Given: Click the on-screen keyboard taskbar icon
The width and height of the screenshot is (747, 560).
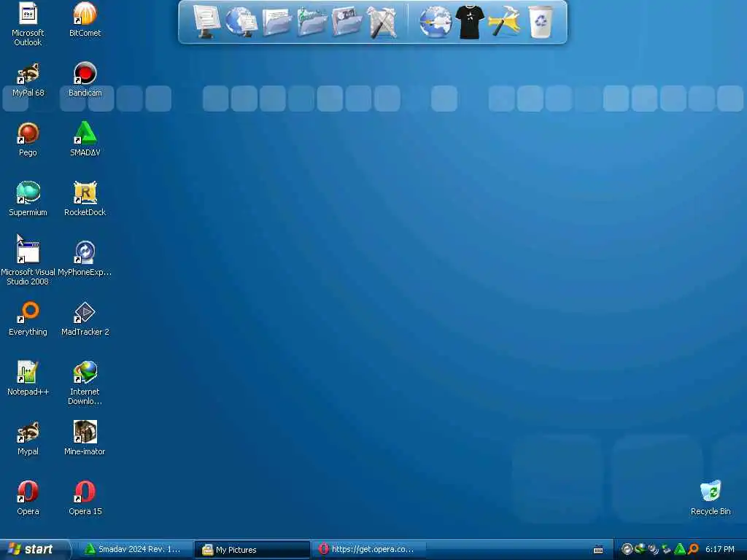Looking at the screenshot, I should click(598, 550).
